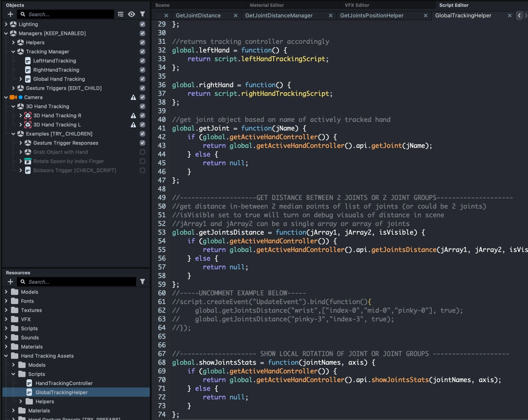Screen dimensions: 528x420
Task: Click the add object plus icon in Objects panel
Action: (10, 14)
